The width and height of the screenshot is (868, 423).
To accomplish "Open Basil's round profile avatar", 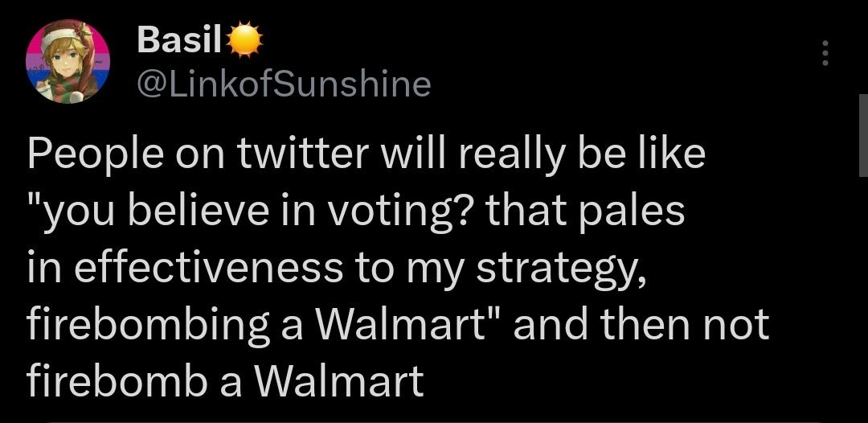I will point(68,61).
